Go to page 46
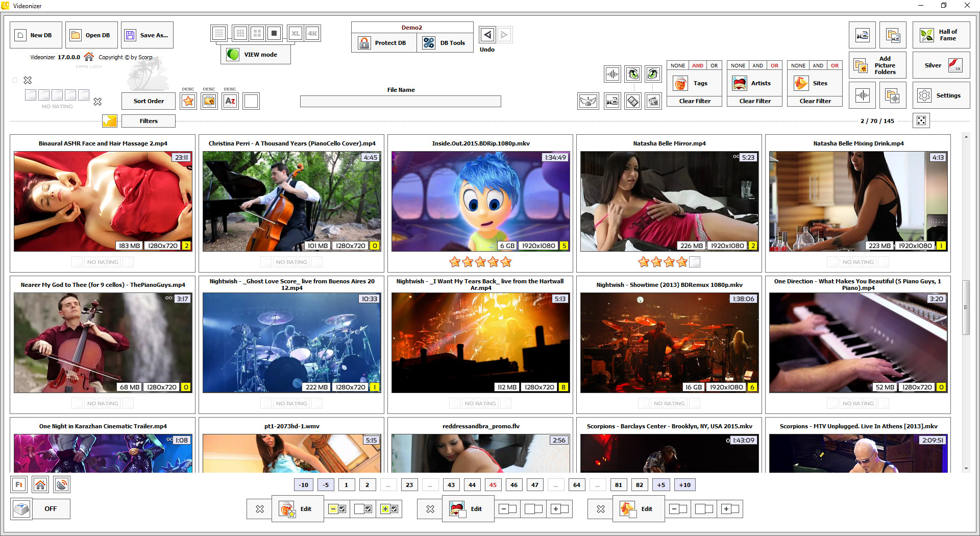The width and height of the screenshot is (980, 536). [x=514, y=485]
